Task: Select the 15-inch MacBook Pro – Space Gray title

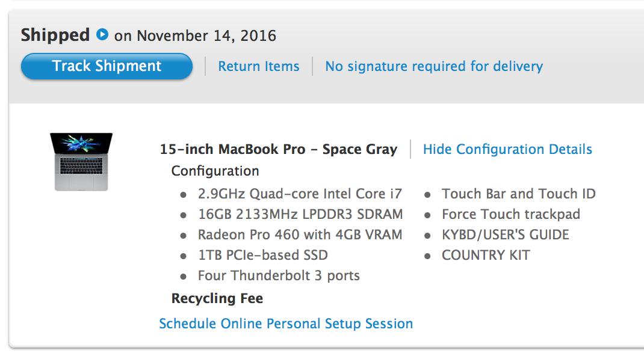Action: [x=279, y=149]
